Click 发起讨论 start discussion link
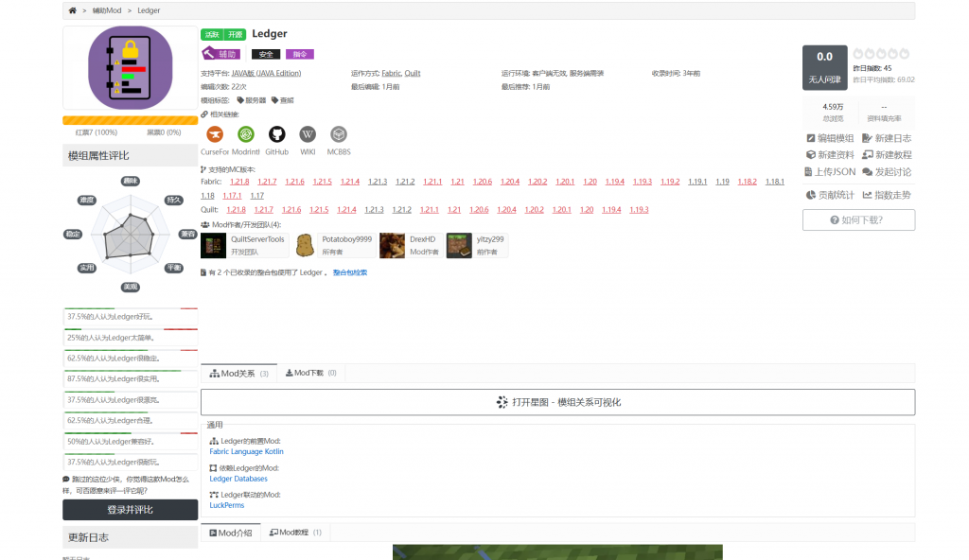Screen dimensions: 969x560 [x=887, y=172]
